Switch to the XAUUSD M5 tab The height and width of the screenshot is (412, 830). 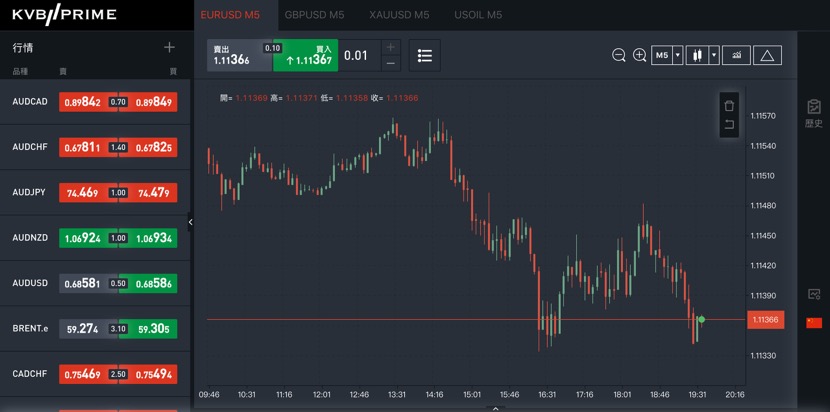(x=398, y=15)
